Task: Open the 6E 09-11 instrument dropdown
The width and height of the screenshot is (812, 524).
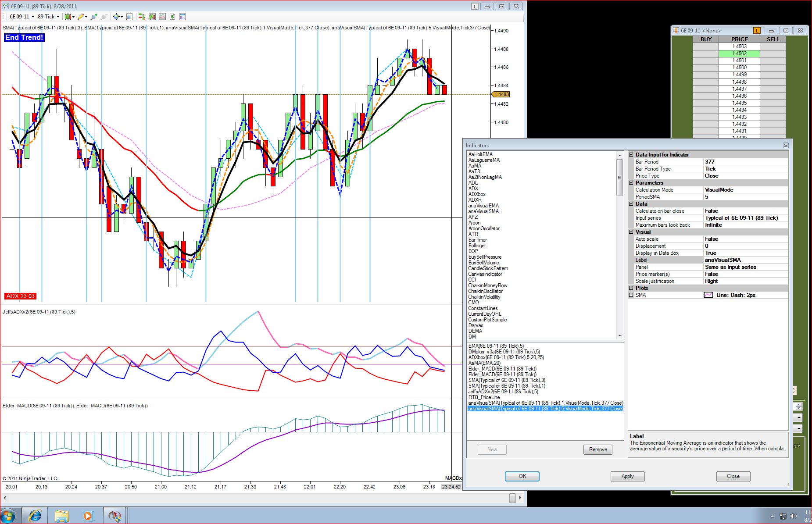Action: (x=22, y=17)
